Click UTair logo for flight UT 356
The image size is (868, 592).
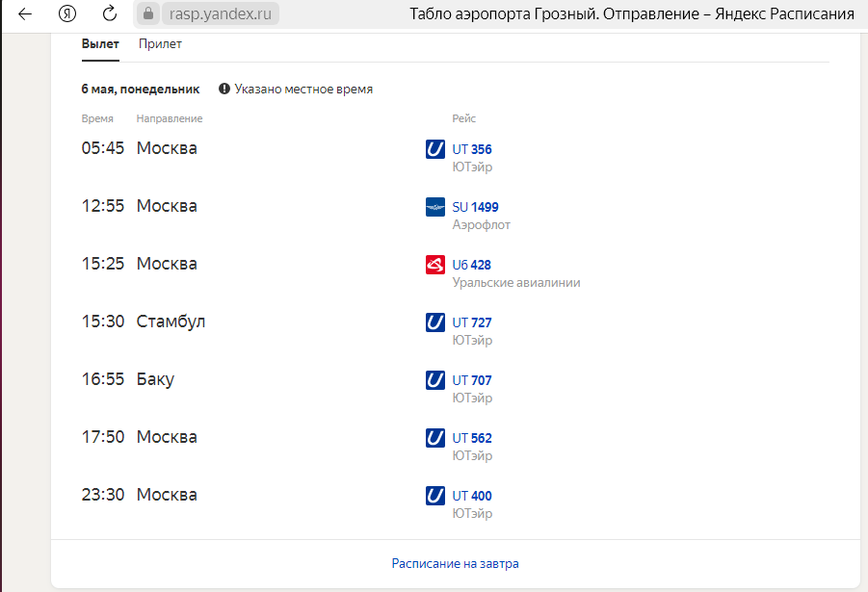(435, 149)
